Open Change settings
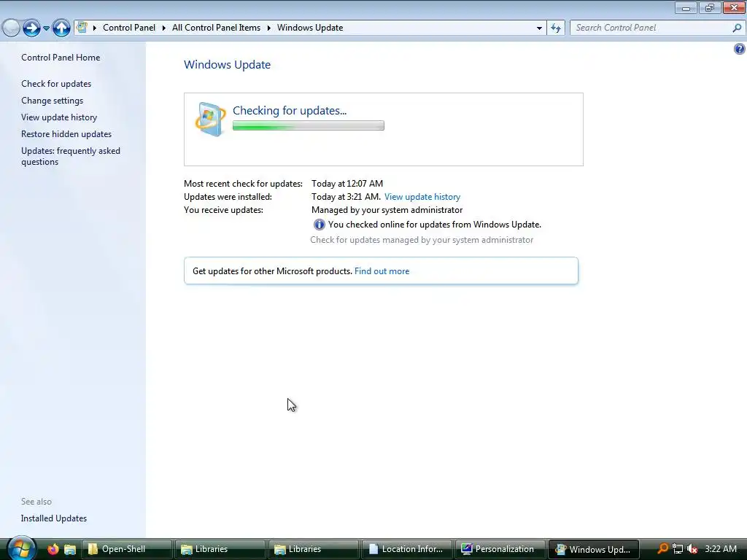This screenshot has height=560, width=747. pos(52,101)
